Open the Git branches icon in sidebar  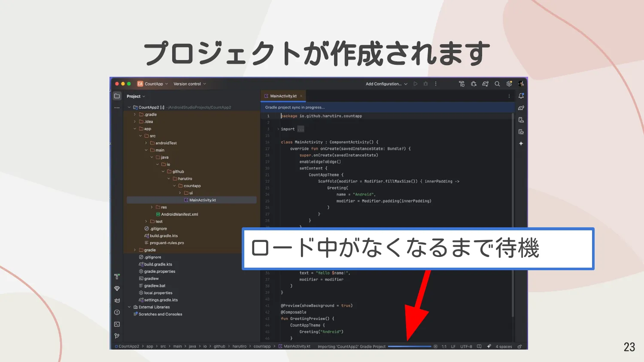point(117,336)
